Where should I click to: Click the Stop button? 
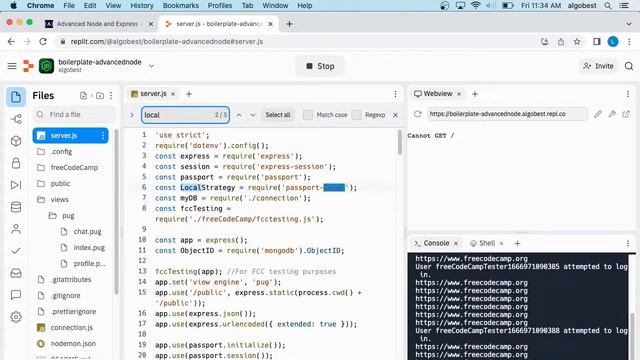tap(320, 66)
